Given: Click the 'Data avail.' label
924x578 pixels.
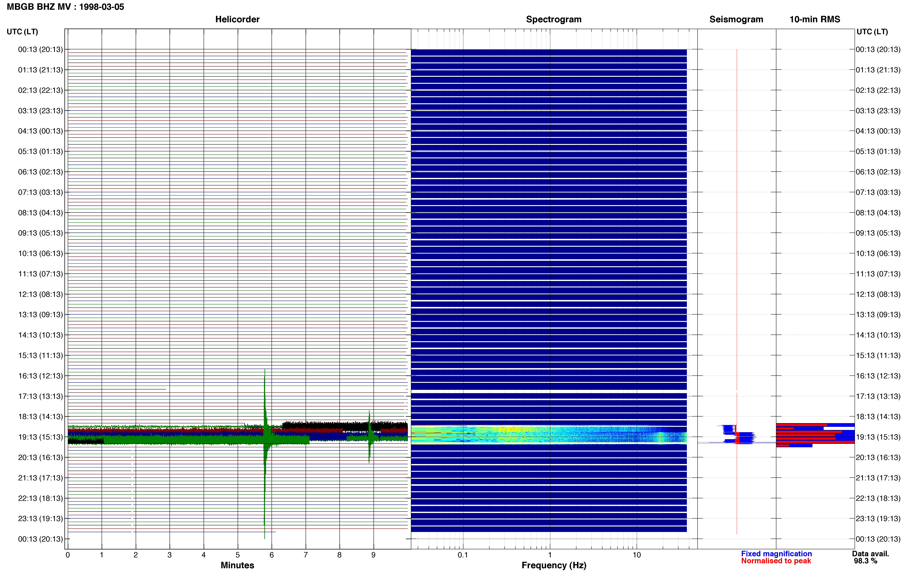Looking at the screenshot, I should [870, 554].
